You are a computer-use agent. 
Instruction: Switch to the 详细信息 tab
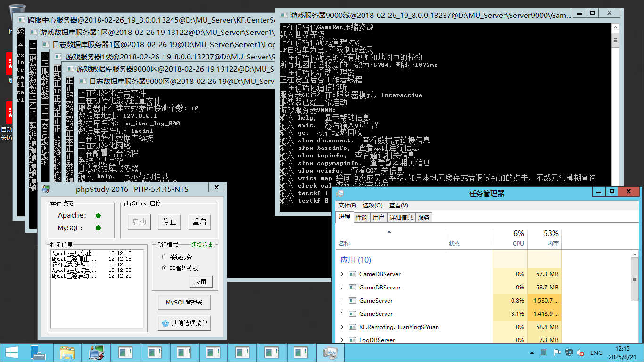[x=401, y=217]
